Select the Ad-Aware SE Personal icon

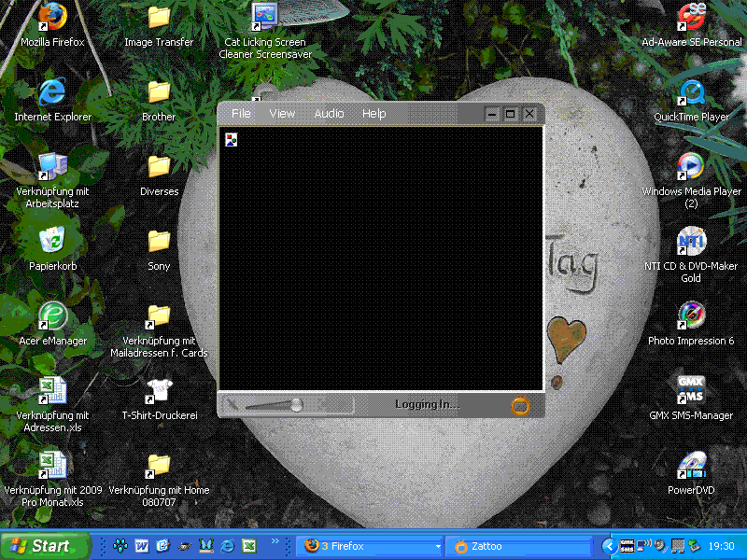point(691,18)
